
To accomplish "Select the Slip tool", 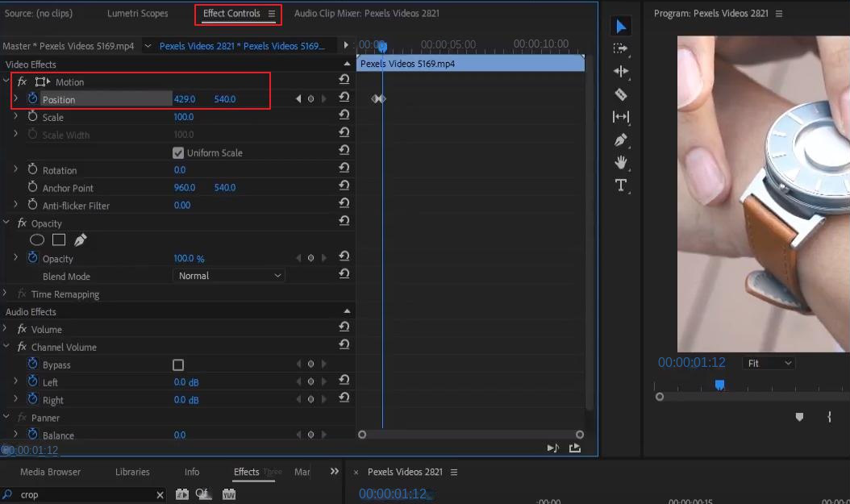I will tap(621, 116).
